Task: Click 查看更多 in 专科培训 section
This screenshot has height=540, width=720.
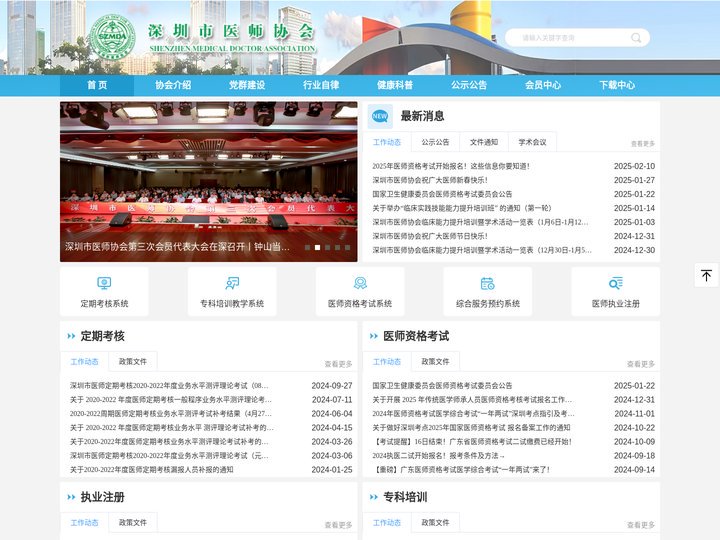Action: tap(641, 525)
